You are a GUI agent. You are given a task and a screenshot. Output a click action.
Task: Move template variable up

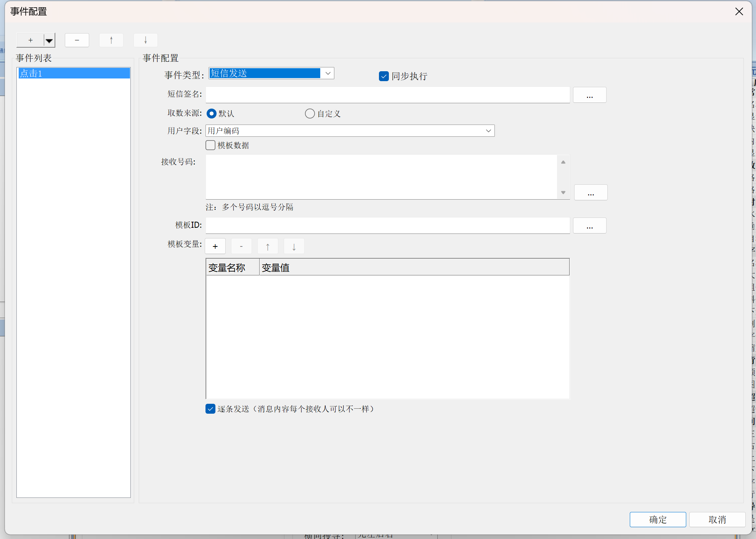pos(268,246)
